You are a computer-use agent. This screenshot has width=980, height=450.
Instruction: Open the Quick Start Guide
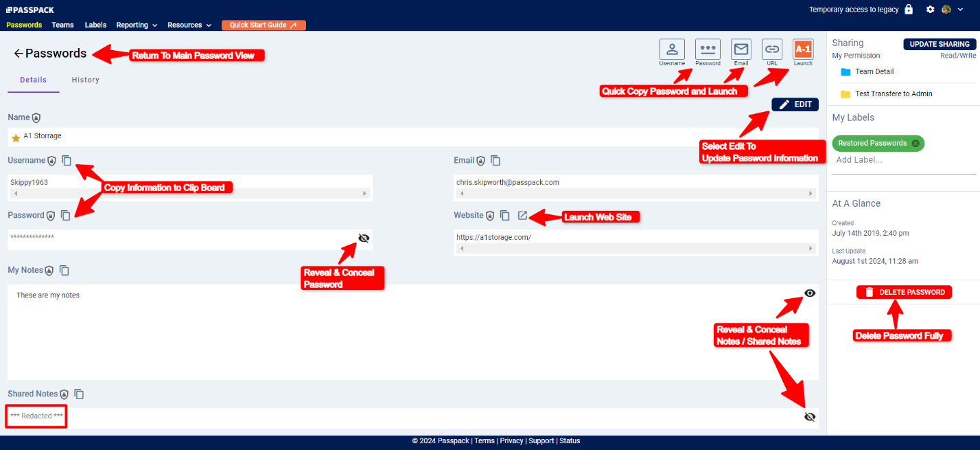[x=264, y=25]
